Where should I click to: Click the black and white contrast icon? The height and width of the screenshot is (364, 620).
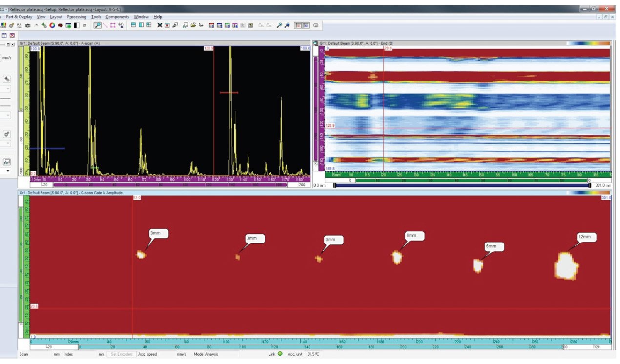(77, 25)
